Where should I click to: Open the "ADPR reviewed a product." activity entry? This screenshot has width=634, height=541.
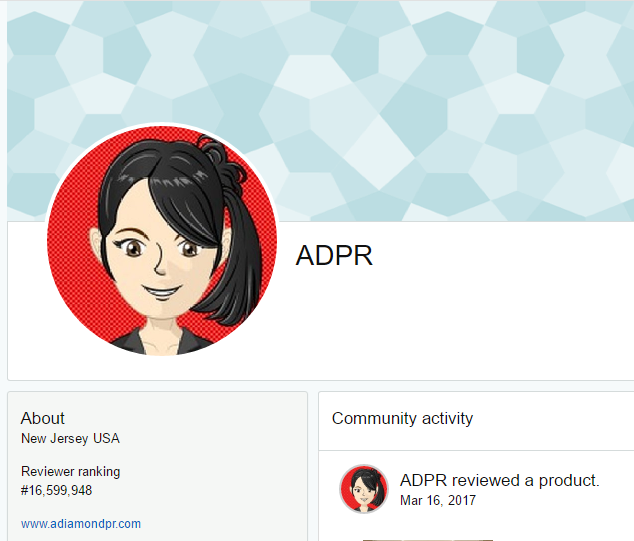tap(499, 481)
